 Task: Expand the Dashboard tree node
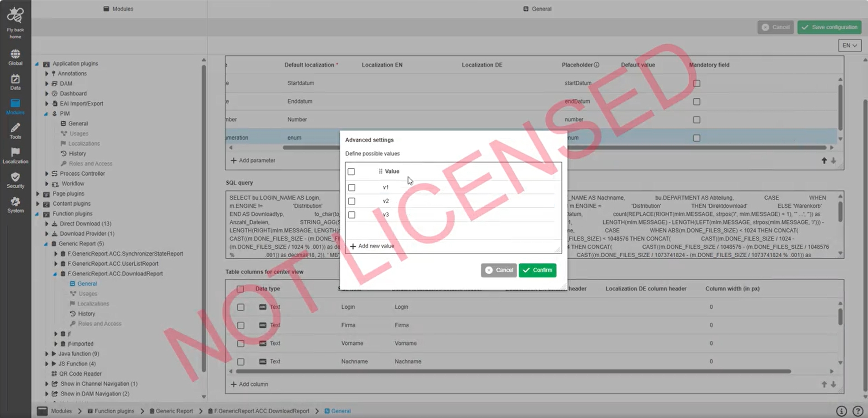pyautogui.click(x=46, y=94)
